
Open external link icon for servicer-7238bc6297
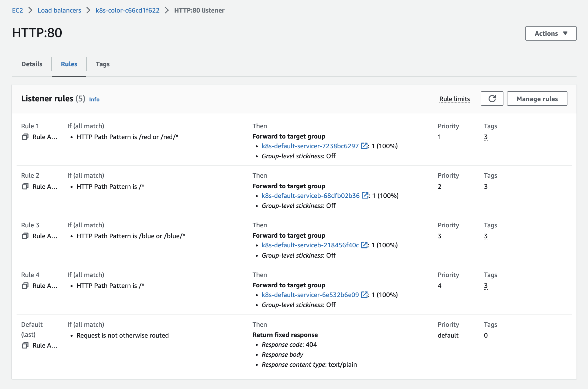click(364, 146)
